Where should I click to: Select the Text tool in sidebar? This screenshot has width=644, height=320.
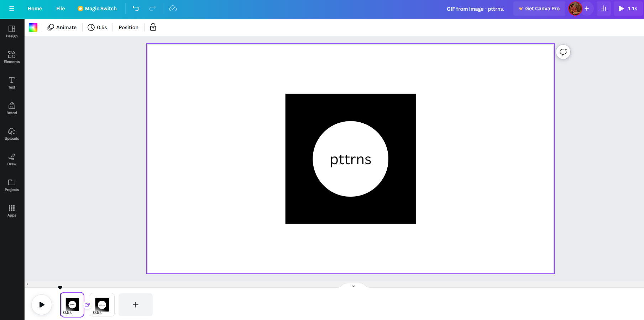pyautogui.click(x=12, y=83)
